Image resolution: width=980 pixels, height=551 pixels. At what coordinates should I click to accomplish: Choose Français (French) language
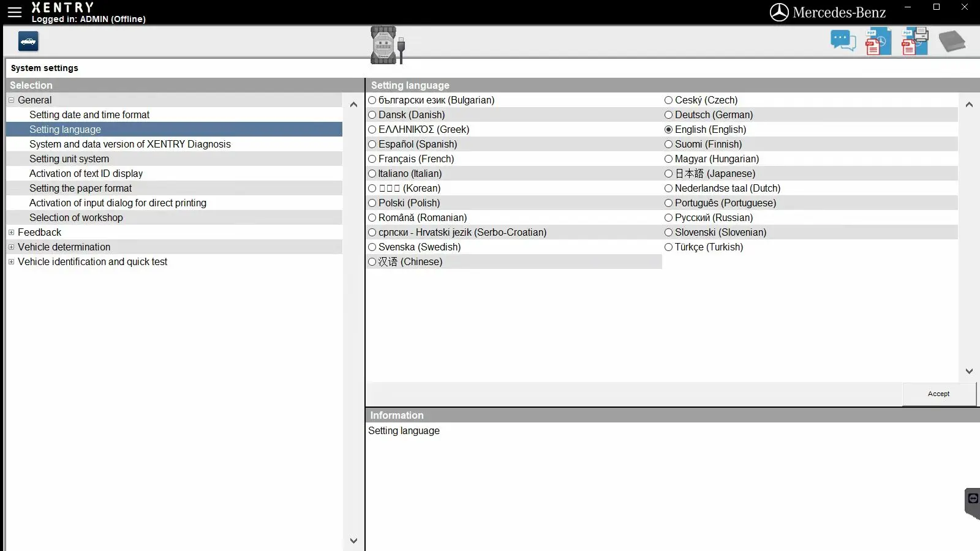point(372,159)
